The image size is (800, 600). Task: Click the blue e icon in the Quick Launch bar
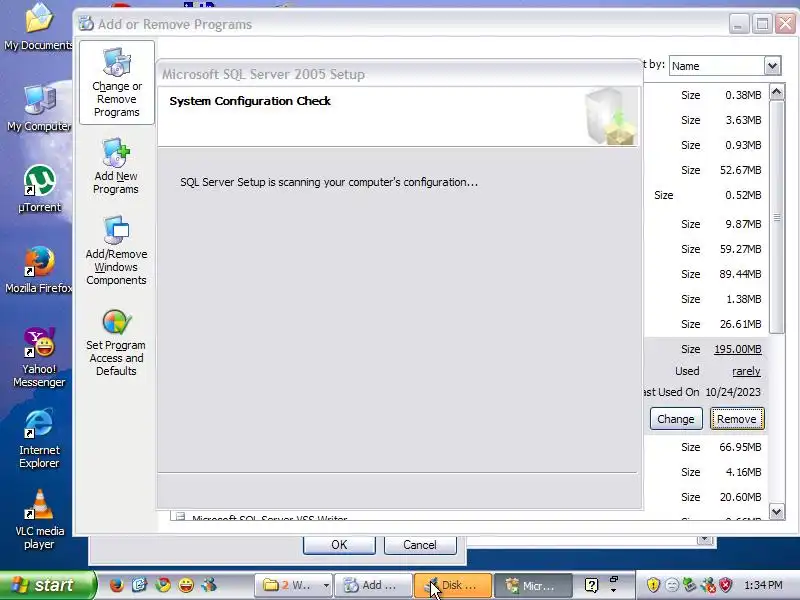pos(139,585)
